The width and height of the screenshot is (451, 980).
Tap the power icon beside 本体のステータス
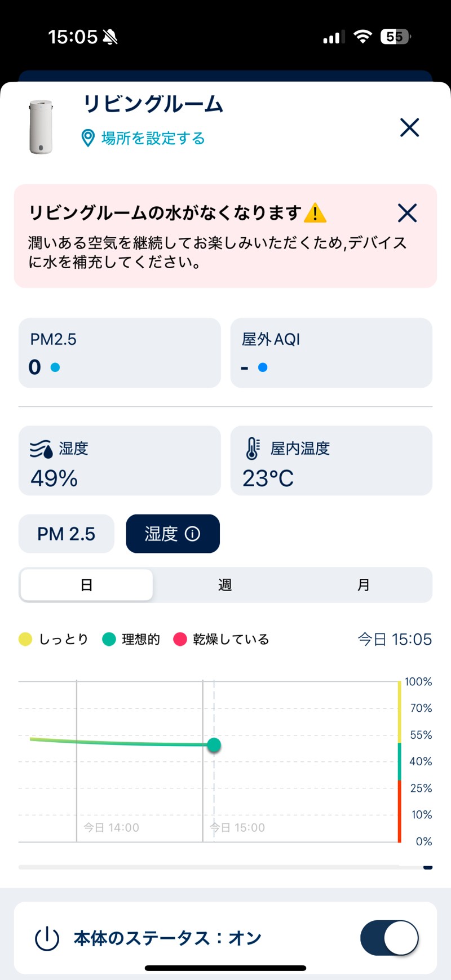click(x=47, y=938)
